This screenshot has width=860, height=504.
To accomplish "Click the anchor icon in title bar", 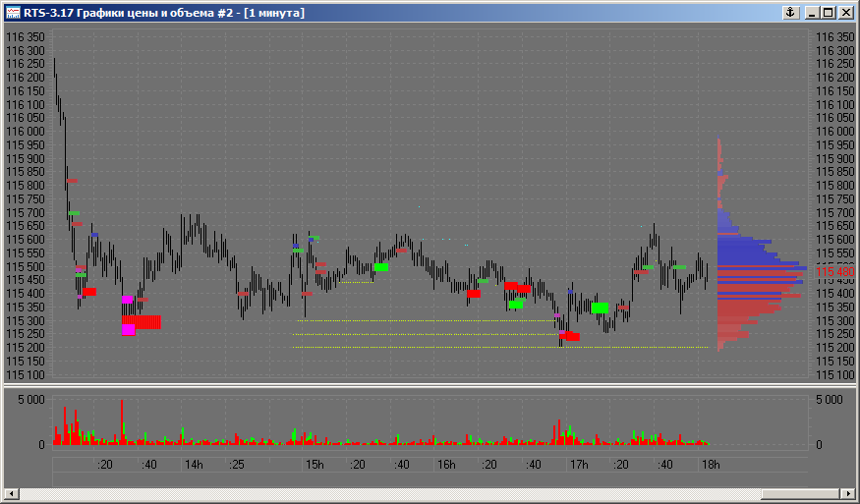I will point(788,13).
